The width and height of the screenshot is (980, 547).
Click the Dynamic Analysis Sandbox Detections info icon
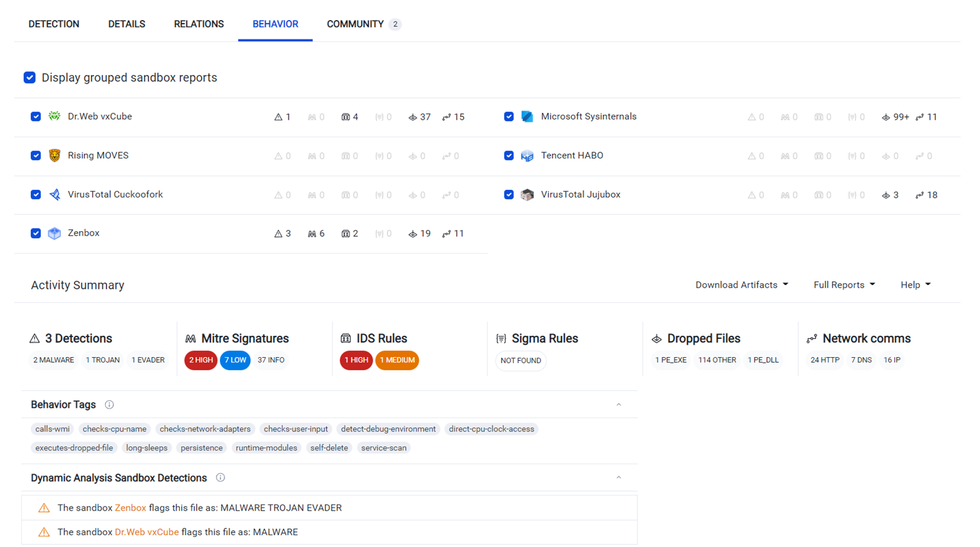220,477
